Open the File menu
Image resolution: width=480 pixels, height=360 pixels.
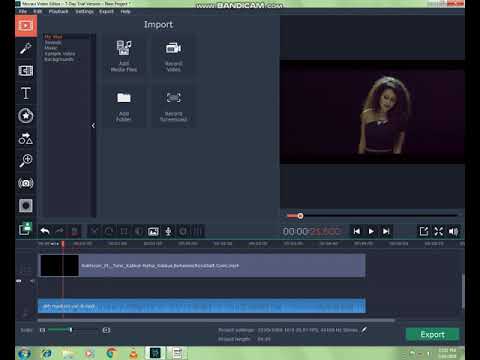pyautogui.click(x=22, y=12)
